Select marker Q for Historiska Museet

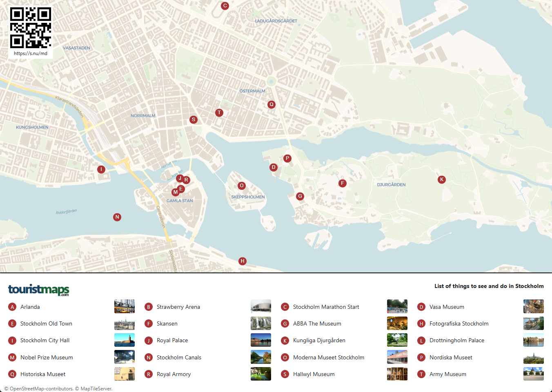(x=272, y=104)
